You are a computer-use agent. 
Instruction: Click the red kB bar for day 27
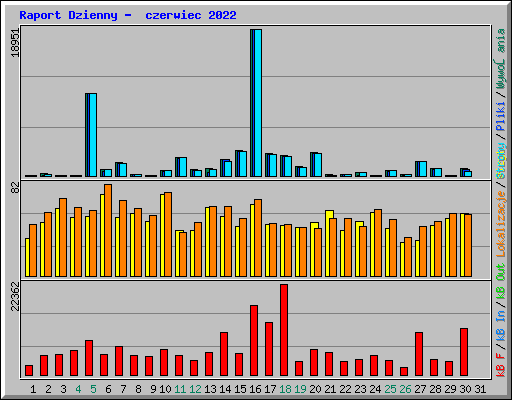(x=419, y=354)
